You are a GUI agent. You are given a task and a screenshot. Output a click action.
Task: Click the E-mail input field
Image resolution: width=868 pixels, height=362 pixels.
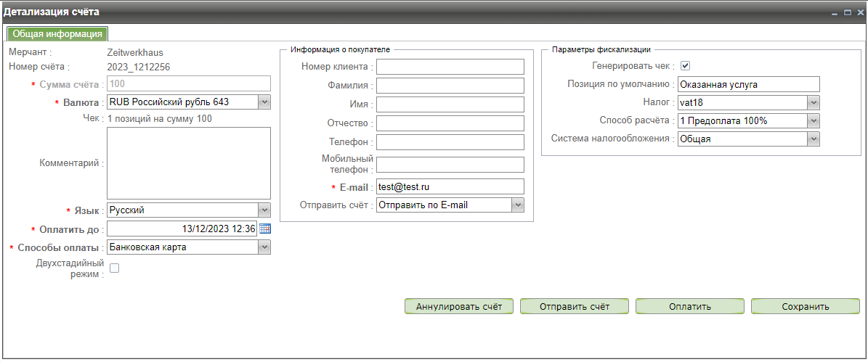pyautogui.click(x=450, y=186)
